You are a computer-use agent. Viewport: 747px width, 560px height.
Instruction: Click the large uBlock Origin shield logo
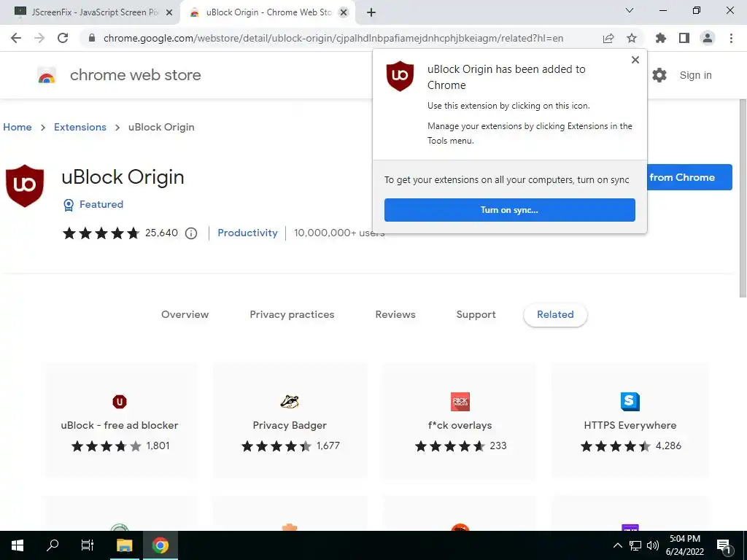coord(25,186)
